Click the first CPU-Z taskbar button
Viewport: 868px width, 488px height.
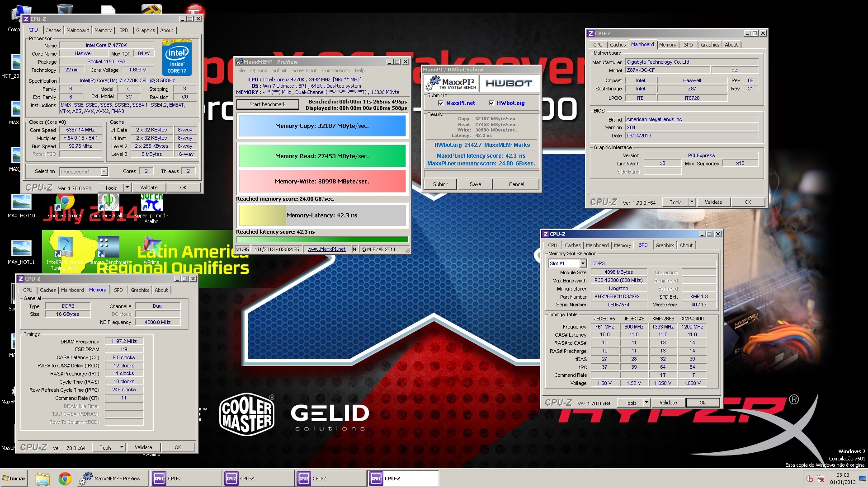[x=185, y=479]
